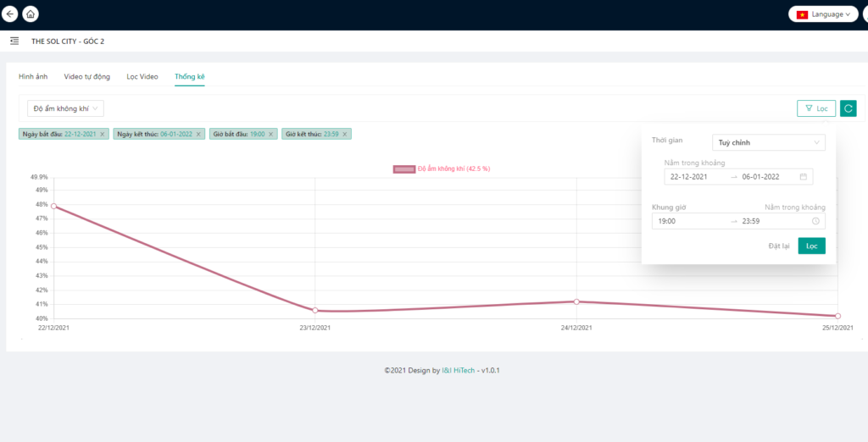Image resolution: width=868 pixels, height=442 pixels.
Task: Open the Hình ảnh tab
Action: click(x=33, y=76)
